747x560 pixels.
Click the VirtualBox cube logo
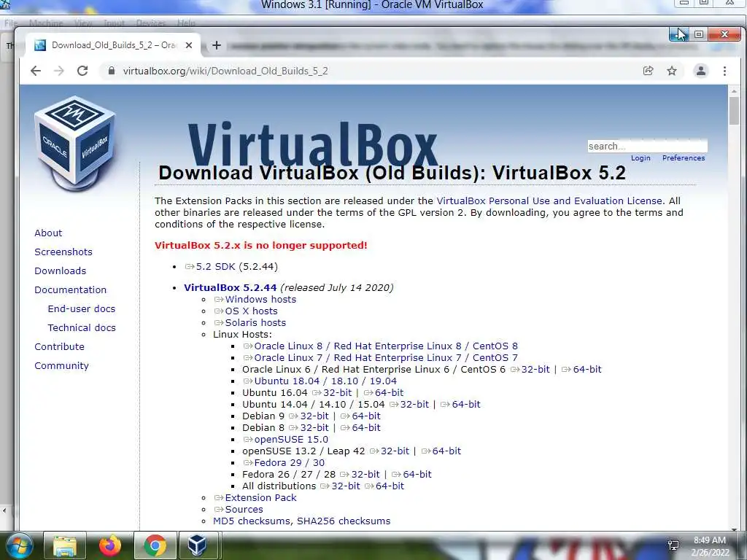pos(75,143)
